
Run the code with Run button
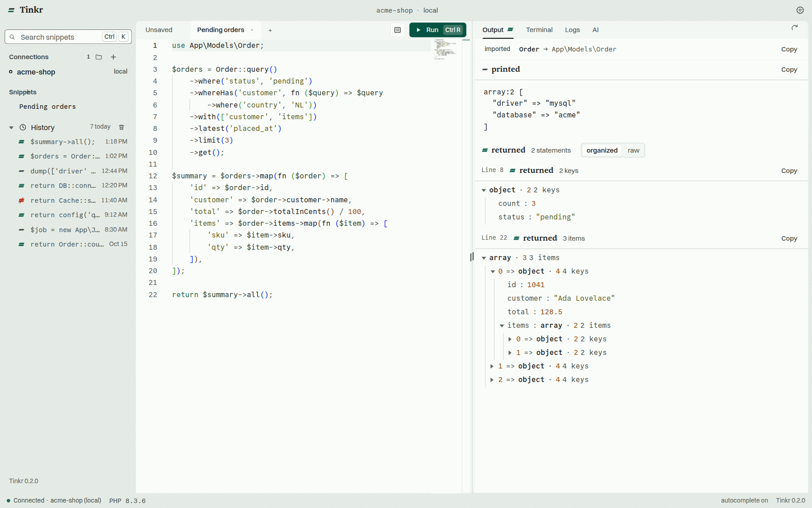click(438, 30)
